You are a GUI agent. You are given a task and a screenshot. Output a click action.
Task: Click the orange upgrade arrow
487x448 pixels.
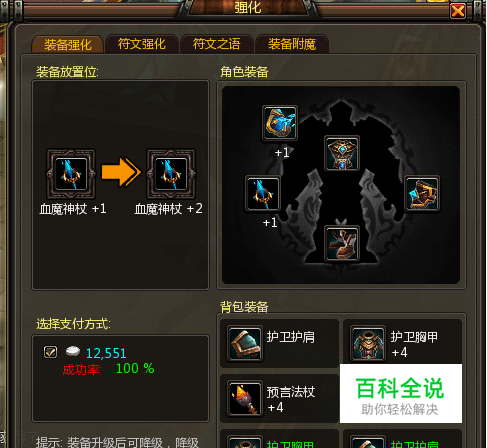[121, 172]
